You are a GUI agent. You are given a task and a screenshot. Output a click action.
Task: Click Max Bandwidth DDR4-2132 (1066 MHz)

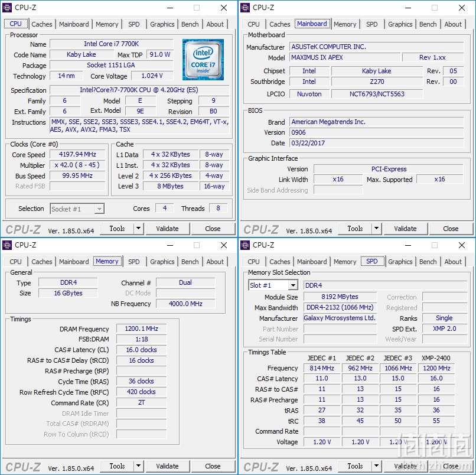(x=340, y=307)
